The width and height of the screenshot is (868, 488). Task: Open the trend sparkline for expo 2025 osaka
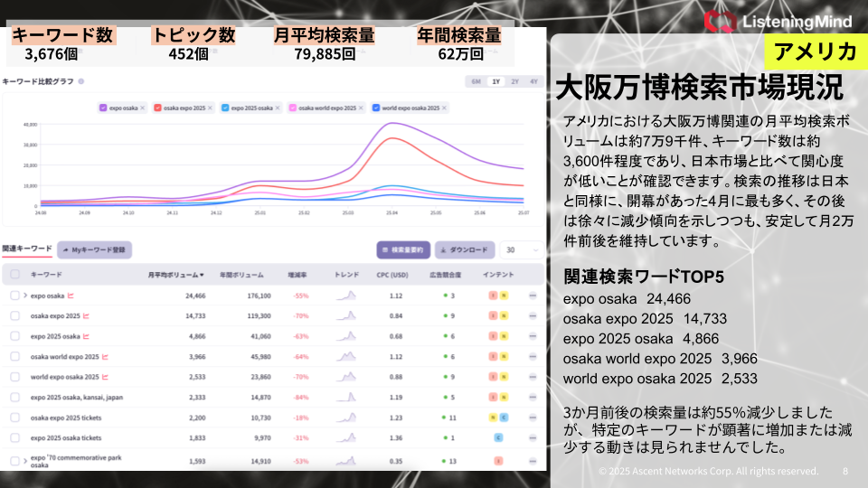tap(345, 336)
